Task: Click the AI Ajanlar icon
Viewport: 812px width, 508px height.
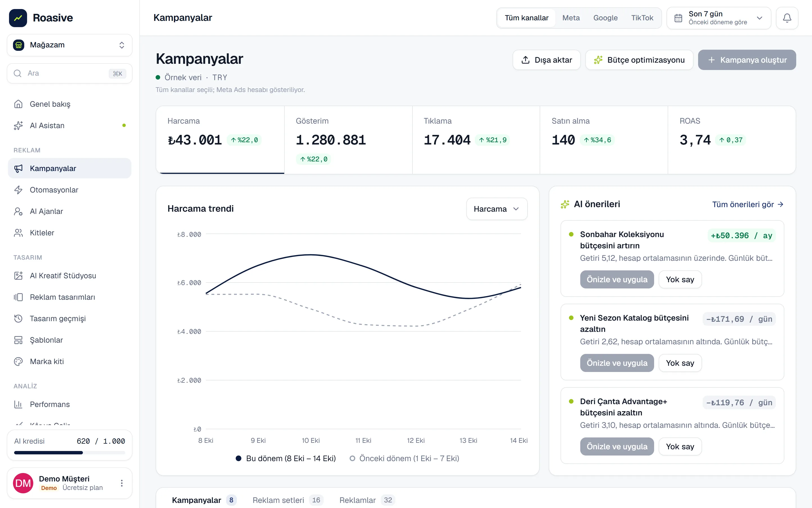Action: tap(18, 211)
